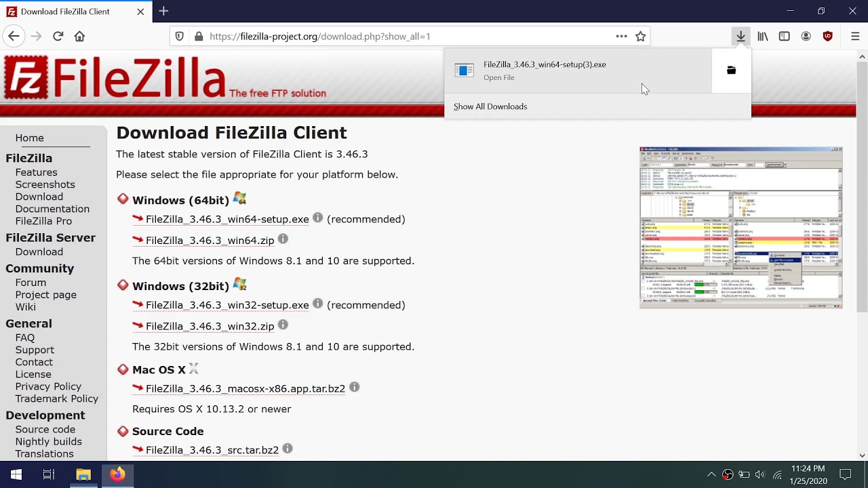Show info for win32.zip download
The height and width of the screenshot is (488, 868).
(x=283, y=325)
